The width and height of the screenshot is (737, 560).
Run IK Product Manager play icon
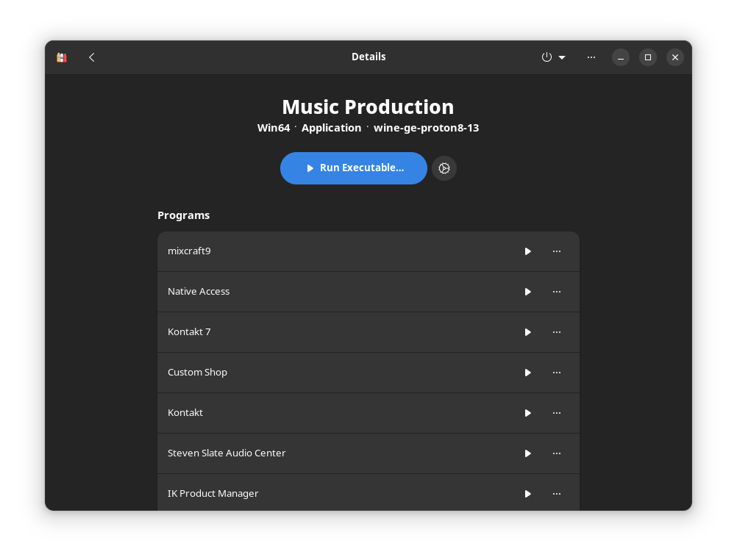(527, 494)
